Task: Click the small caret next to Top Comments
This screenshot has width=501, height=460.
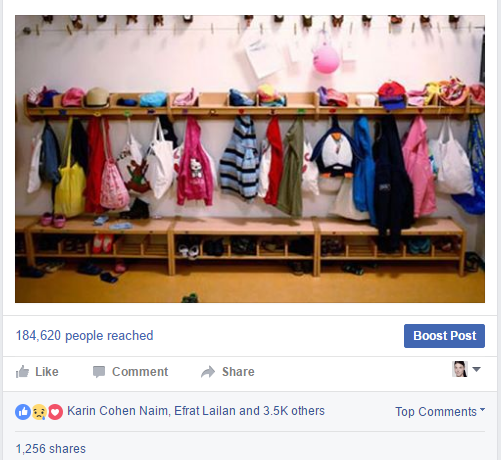Action: point(482,409)
